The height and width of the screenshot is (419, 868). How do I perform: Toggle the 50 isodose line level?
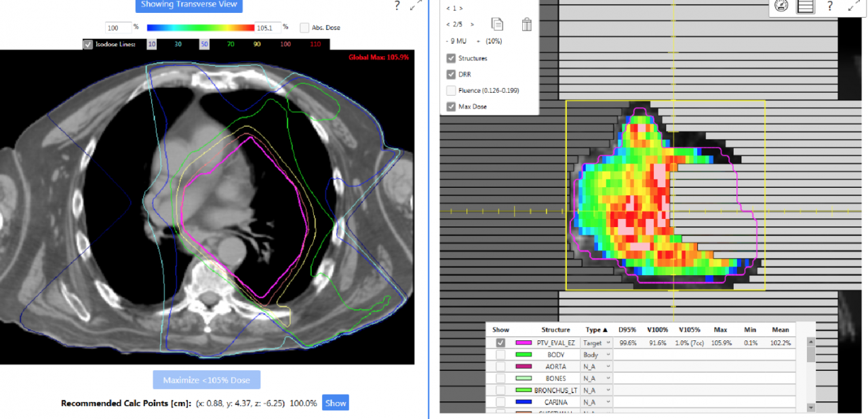(x=204, y=44)
